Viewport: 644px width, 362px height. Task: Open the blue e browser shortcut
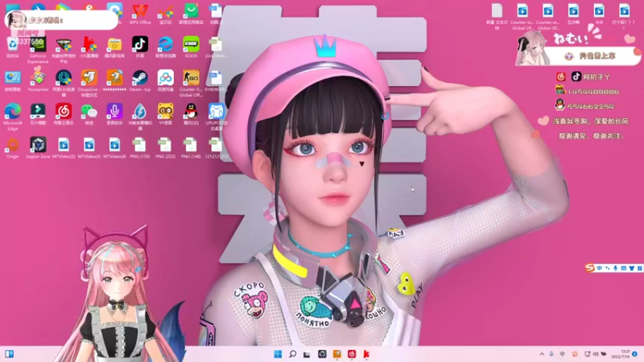(166, 47)
